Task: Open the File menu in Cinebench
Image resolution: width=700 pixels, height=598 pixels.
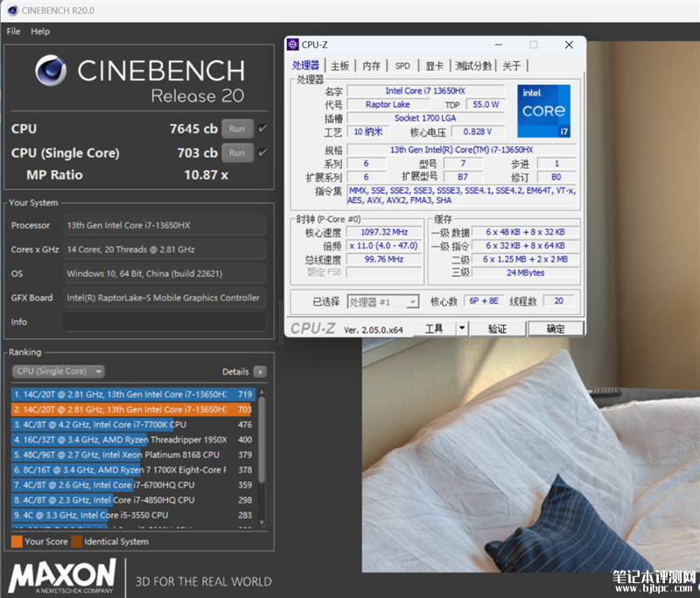Action: click(13, 32)
